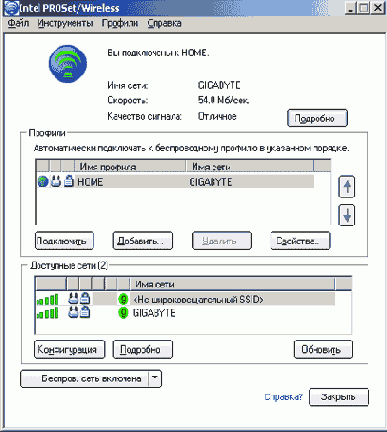
Task: Click the Подключить button
Action: tap(64, 241)
